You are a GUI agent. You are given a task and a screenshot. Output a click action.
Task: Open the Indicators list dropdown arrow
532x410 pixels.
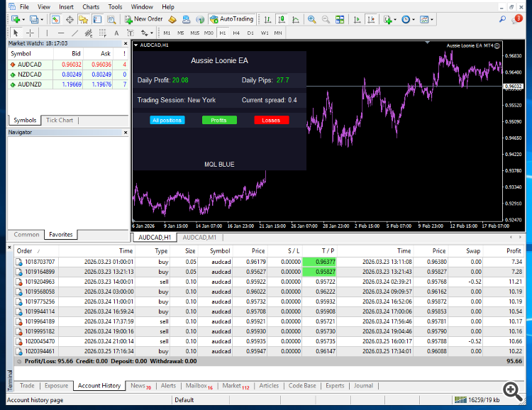click(x=395, y=20)
